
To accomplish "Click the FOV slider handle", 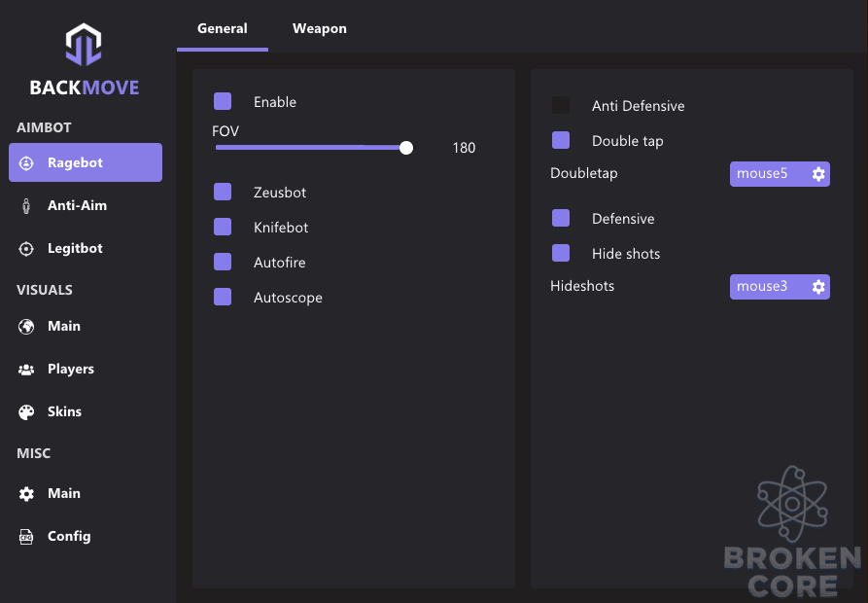I will point(406,147).
